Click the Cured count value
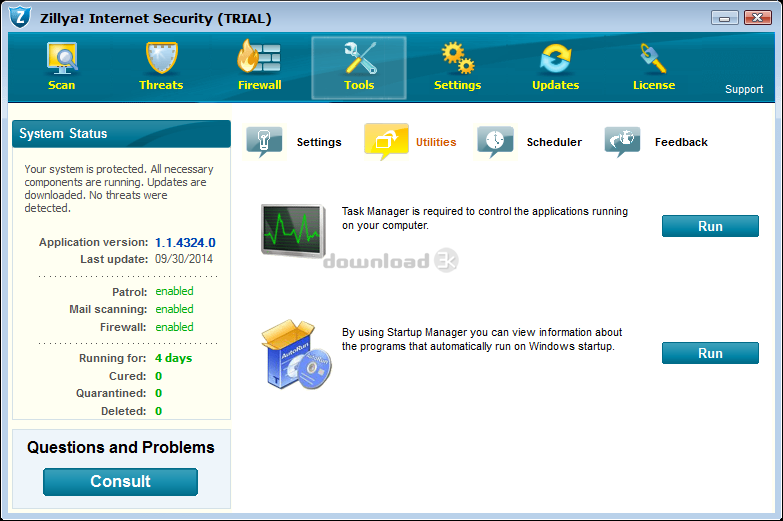The width and height of the screenshot is (783, 521). tap(158, 376)
